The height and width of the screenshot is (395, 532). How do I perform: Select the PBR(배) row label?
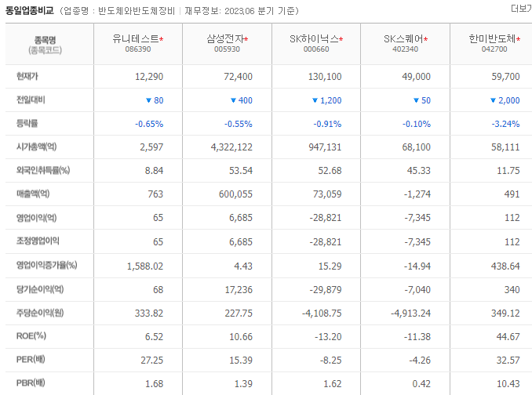[31, 382]
